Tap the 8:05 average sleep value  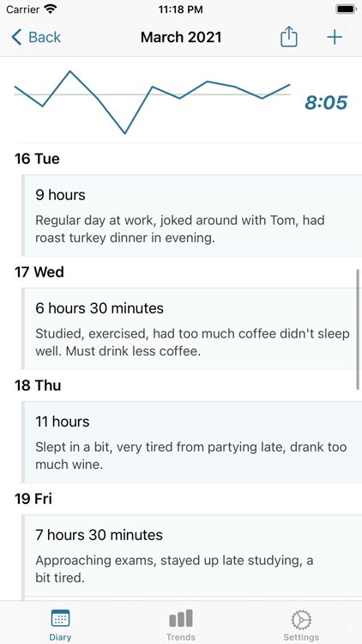click(326, 103)
